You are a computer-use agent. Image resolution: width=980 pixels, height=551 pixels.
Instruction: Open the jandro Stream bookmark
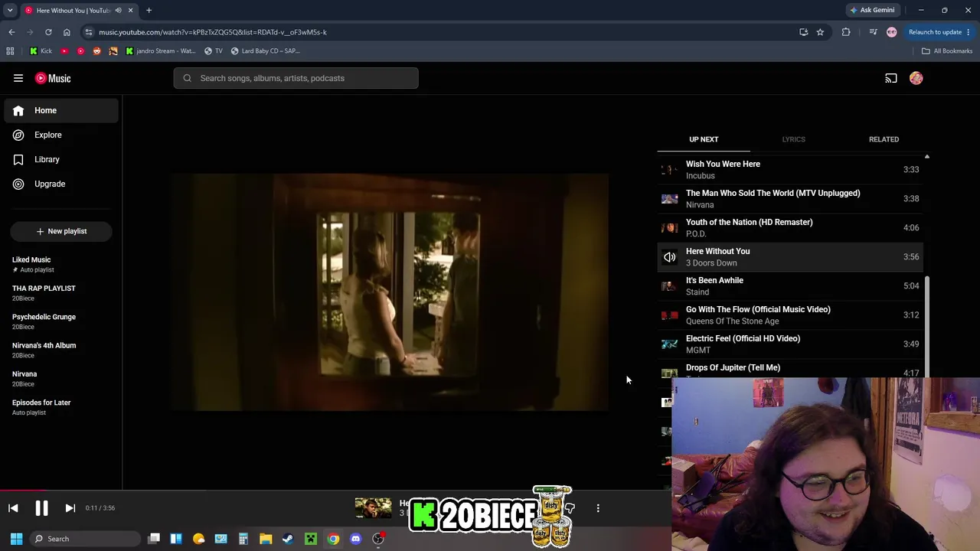(x=161, y=51)
